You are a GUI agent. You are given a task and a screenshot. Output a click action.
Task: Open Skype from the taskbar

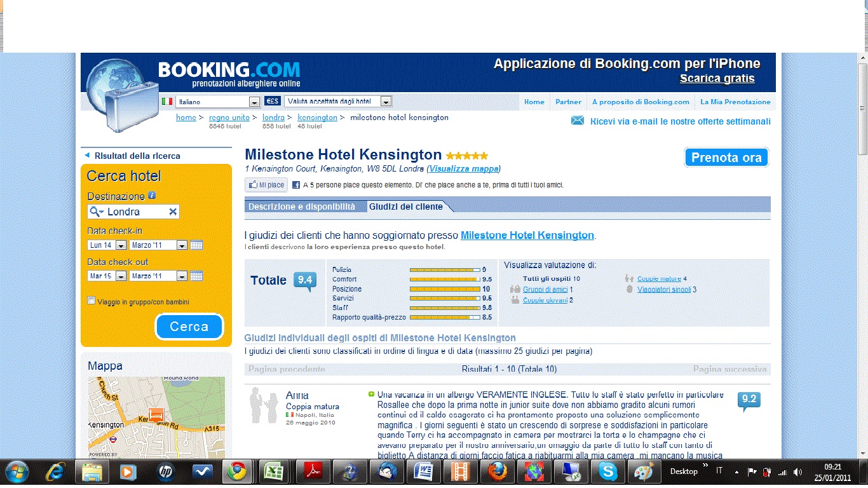point(607,472)
